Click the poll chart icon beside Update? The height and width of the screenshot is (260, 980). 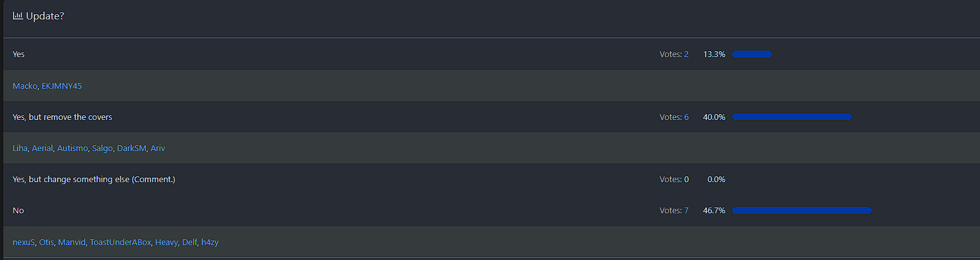click(x=18, y=16)
